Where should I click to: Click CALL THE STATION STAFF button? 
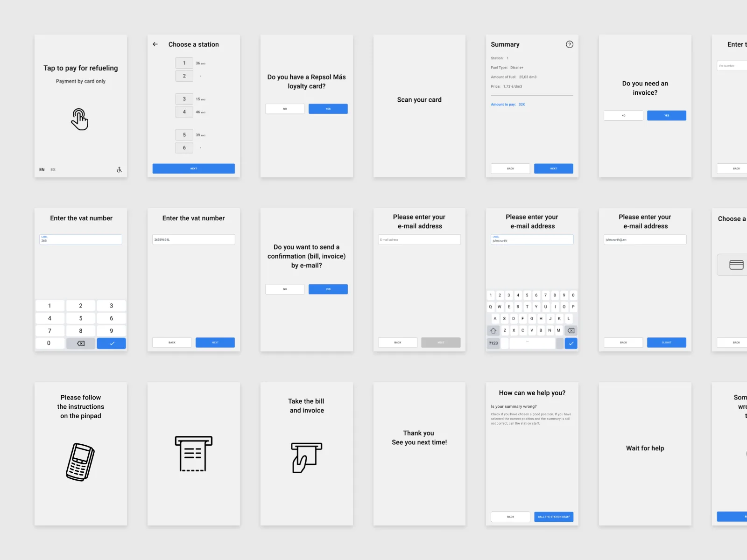(x=554, y=517)
